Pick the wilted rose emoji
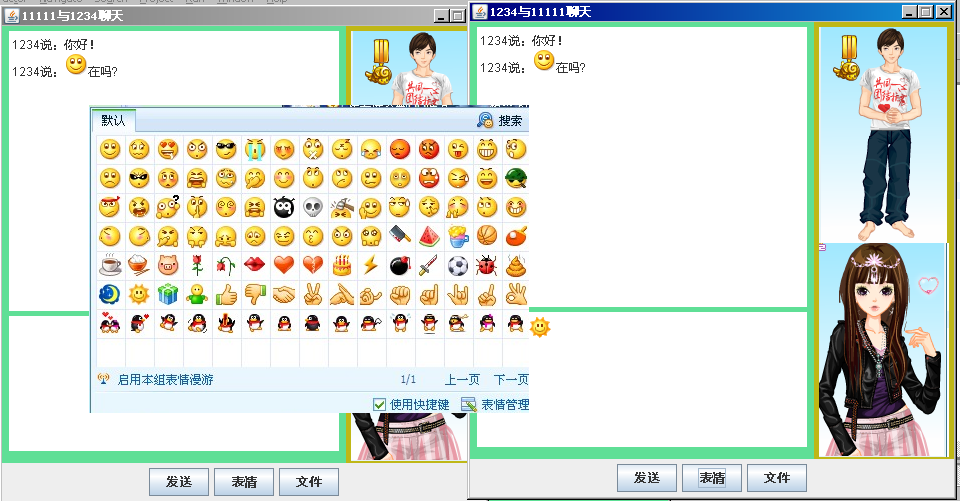Viewport: 960px width, 501px height. 226,265
